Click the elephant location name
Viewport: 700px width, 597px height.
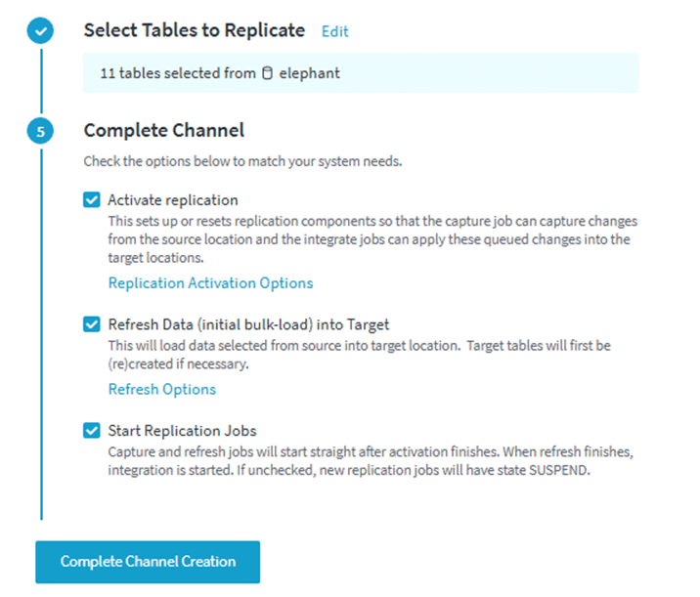[309, 73]
